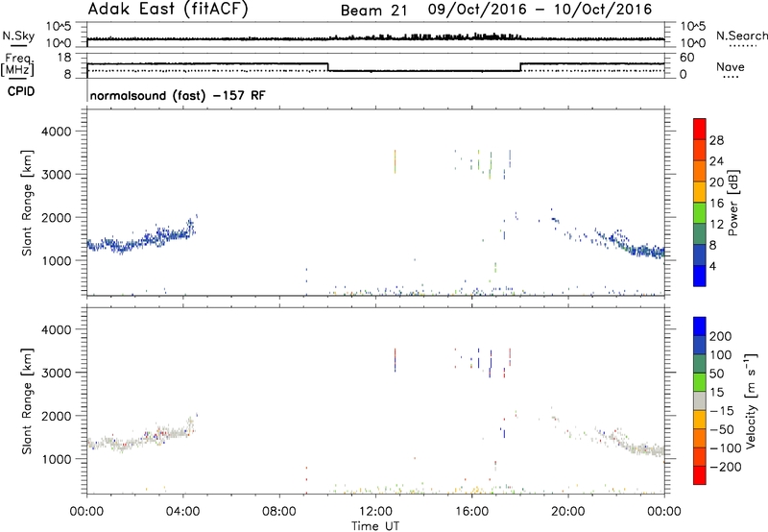The image size is (768, 532).
Task: Click the power scatter band near 02:00 UT
Action: click(134, 244)
